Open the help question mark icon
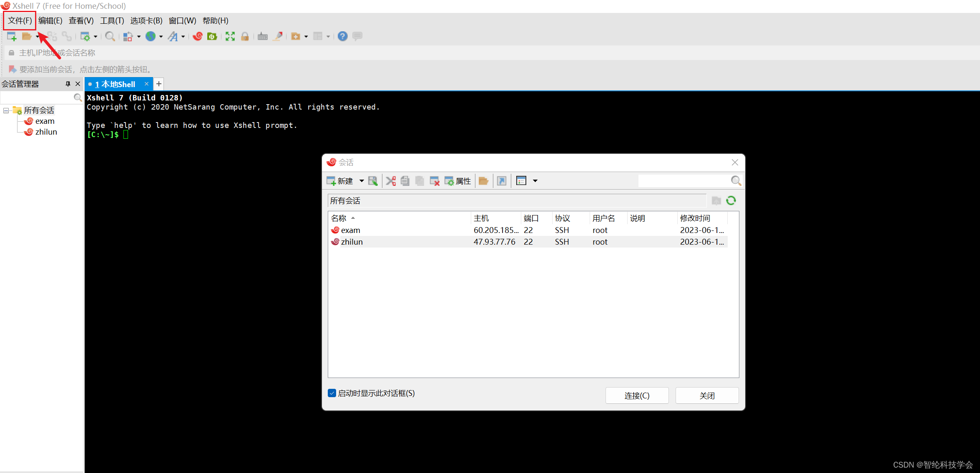The width and height of the screenshot is (980, 473). point(342,37)
